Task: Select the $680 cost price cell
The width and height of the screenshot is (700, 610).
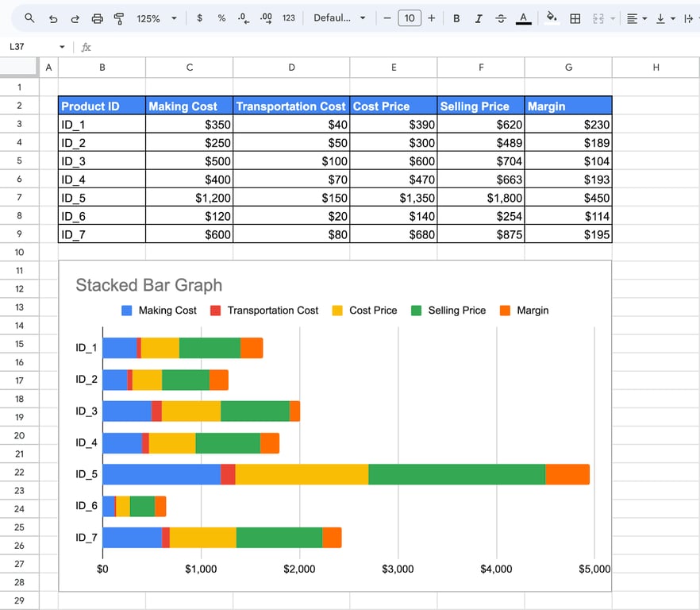Action: click(x=394, y=234)
